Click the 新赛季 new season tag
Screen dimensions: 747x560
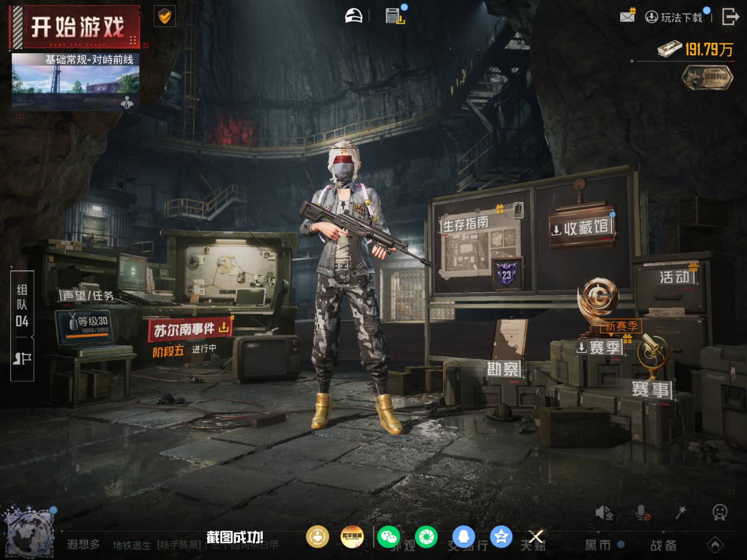point(621,326)
